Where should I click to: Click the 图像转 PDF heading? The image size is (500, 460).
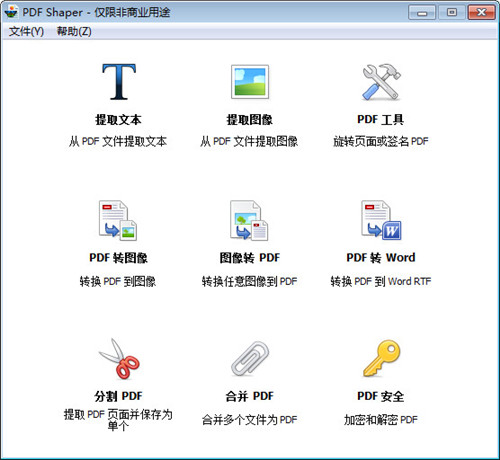click(x=249, y=258)
